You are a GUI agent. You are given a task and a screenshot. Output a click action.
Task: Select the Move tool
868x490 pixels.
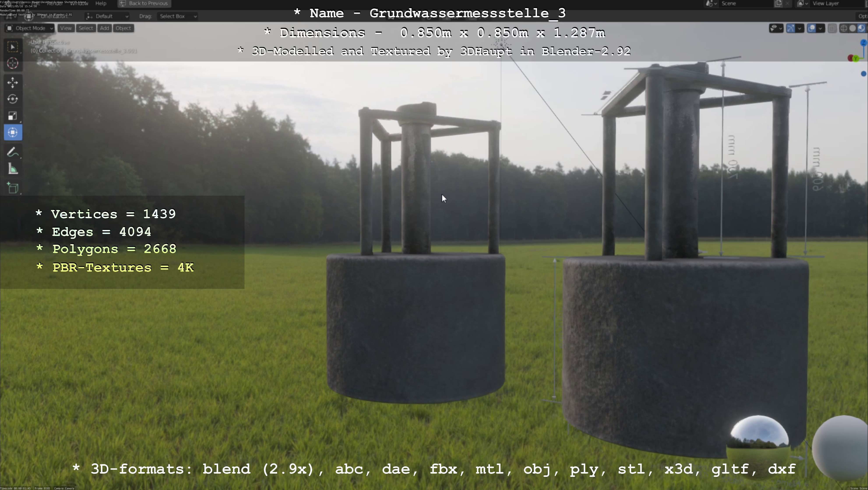(x=13, y=83)
